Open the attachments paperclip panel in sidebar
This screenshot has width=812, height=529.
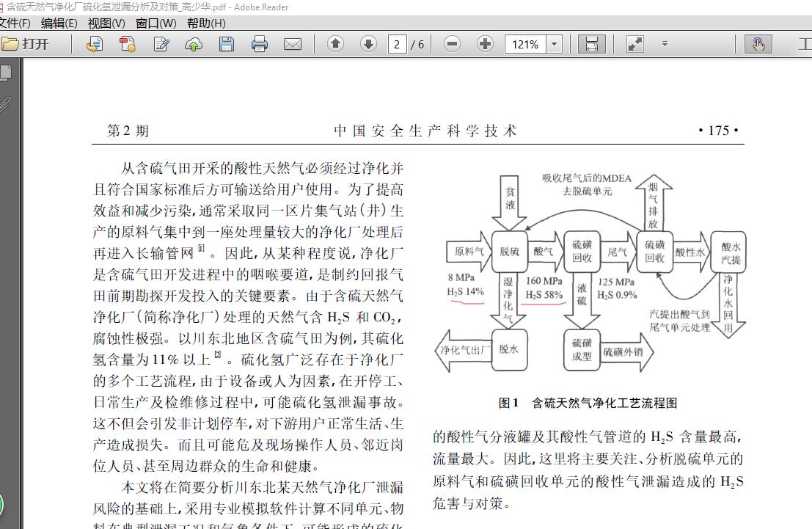[x=5, y=105]
